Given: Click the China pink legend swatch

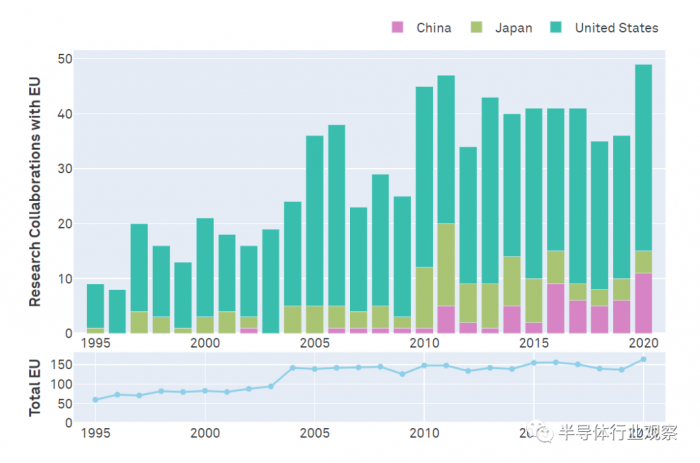Looking at the screenshot, I should click(398, 28).
